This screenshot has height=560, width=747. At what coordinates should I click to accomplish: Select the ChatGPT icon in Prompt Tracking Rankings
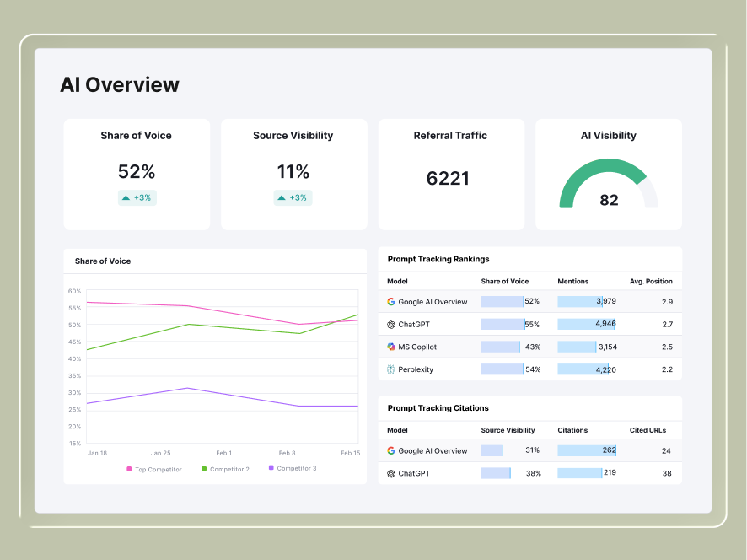[x=390, y=324]
